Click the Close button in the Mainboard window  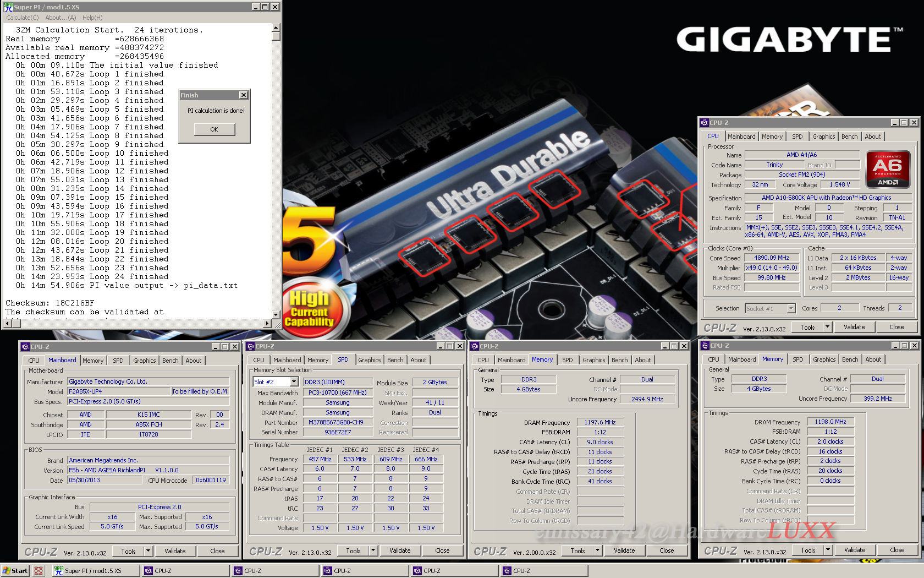point(217,551)
